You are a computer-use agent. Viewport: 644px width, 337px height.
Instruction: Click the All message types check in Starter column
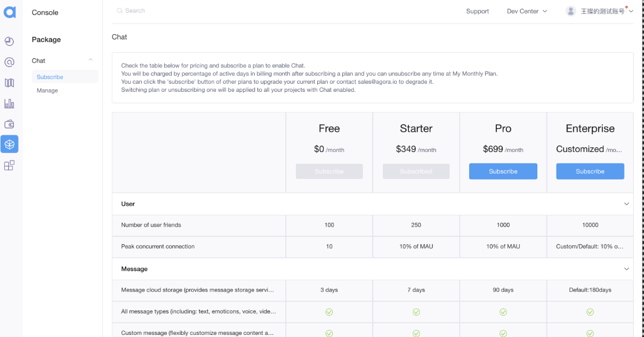(416, 312)
